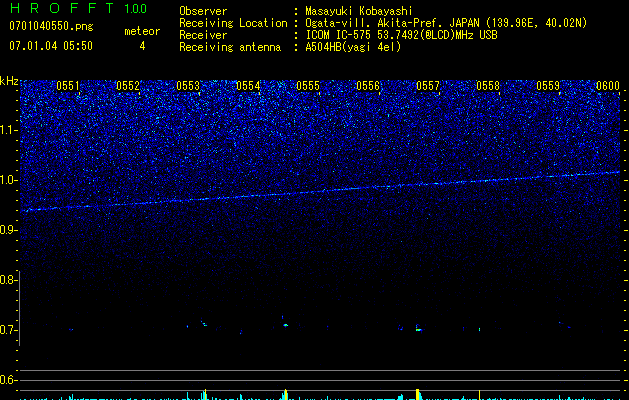Click the 0558 time marker
Viewport: 629px width, 400px height.
[488, 86]
